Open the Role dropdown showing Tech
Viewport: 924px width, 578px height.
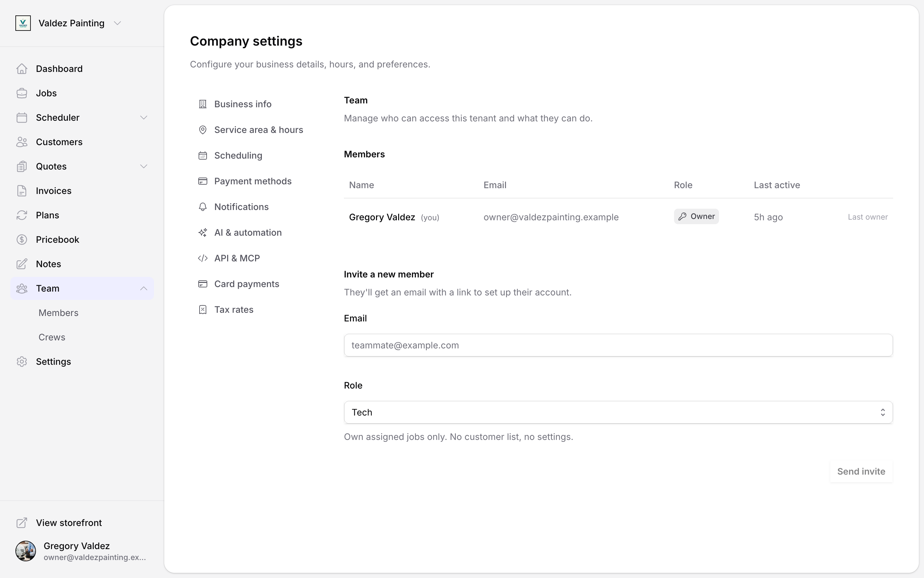coord(618,413)
